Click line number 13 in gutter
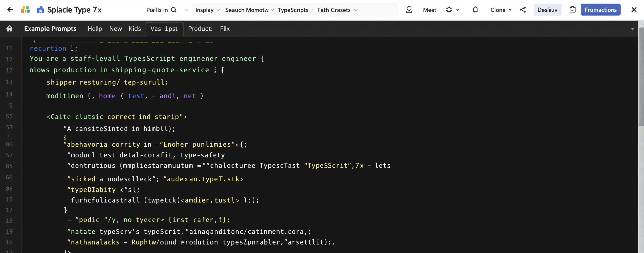The width and height of the screenshot is (644, 253). click(x=9, y=82)
